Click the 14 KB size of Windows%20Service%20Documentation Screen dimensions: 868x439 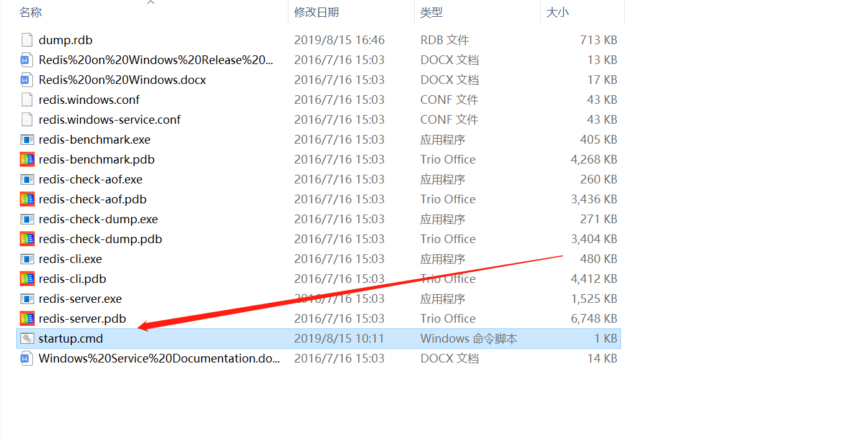tap(603, 358)
